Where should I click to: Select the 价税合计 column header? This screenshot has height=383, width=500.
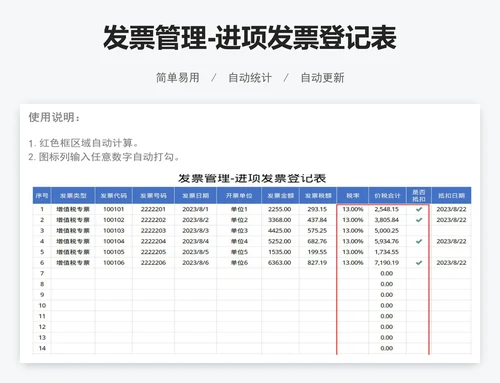[x=387, y=196]
